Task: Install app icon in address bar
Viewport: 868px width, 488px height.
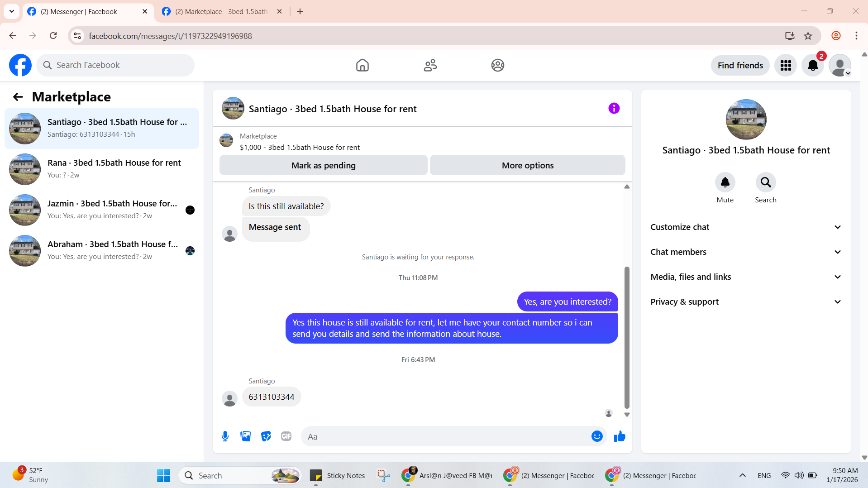Action: [790, 36]
